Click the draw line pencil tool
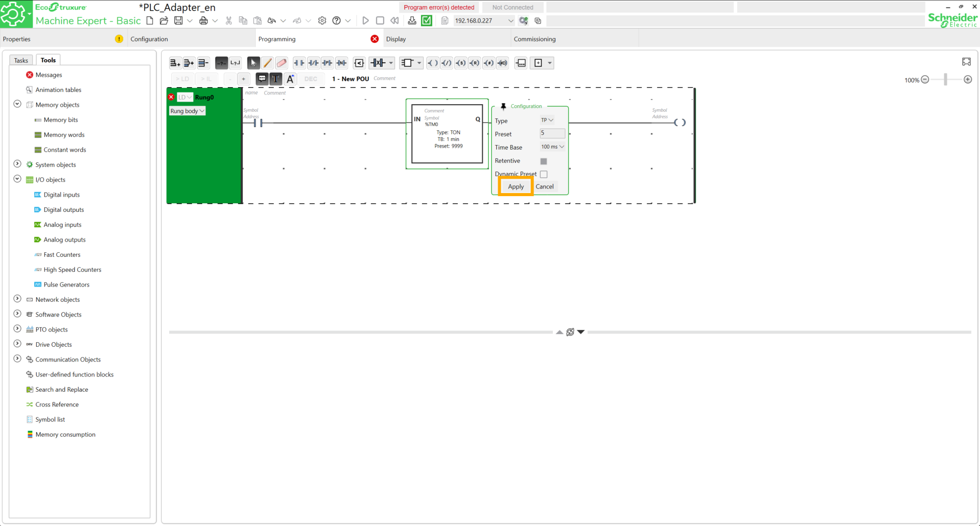Viewport: 980px width, 526px height. point(267,63)
